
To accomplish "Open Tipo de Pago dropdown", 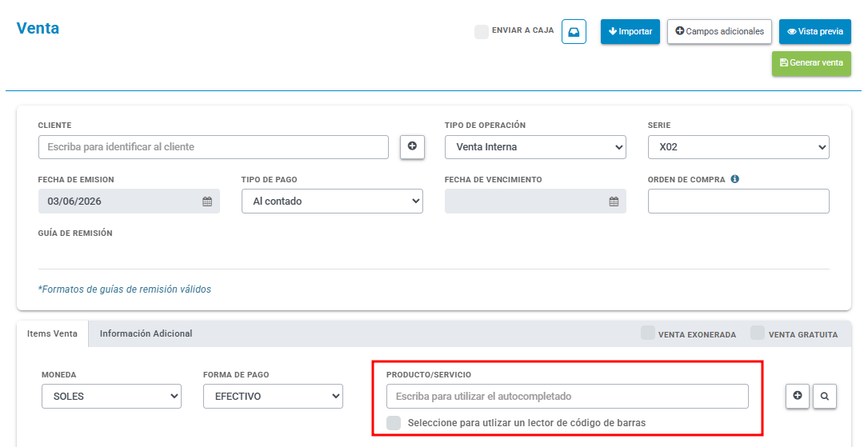I will (x=332, y=202).
